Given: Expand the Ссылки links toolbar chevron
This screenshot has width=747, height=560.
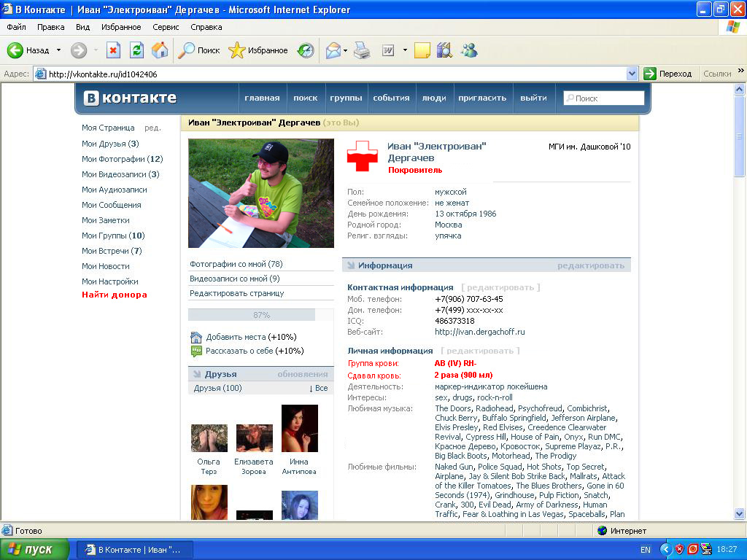Looking at the screenshot, I should point(741,71).
